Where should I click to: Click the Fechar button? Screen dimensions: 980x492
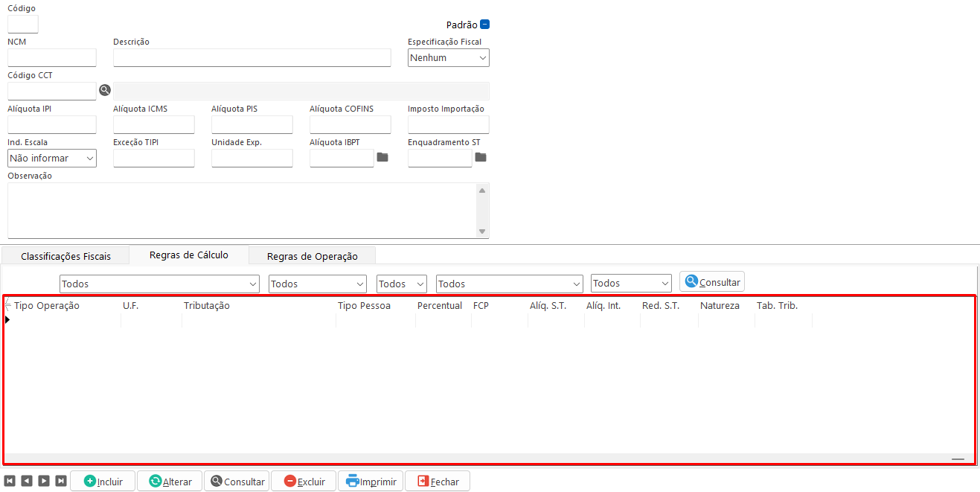tap(438, 481)
